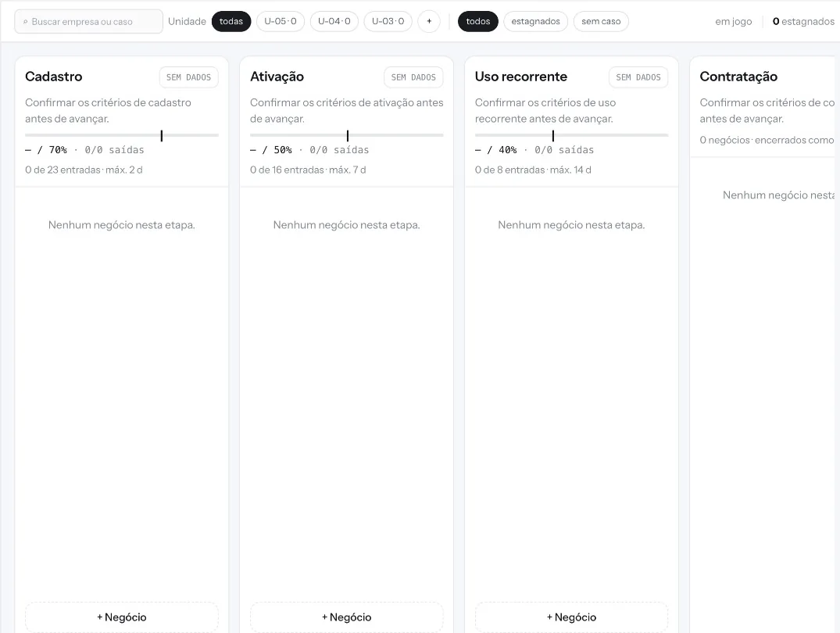The height and width of the screenshot is (633, 840).
Task: Click the em jogo counter
Action: pyautogui.click(x=734, y=21)
